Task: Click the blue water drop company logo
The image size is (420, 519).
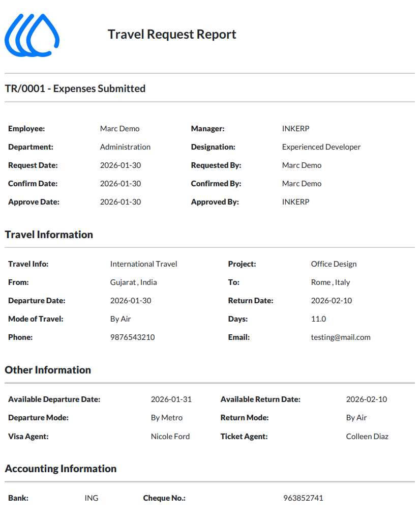Action: pyautogui.click(x=32, y=35)
